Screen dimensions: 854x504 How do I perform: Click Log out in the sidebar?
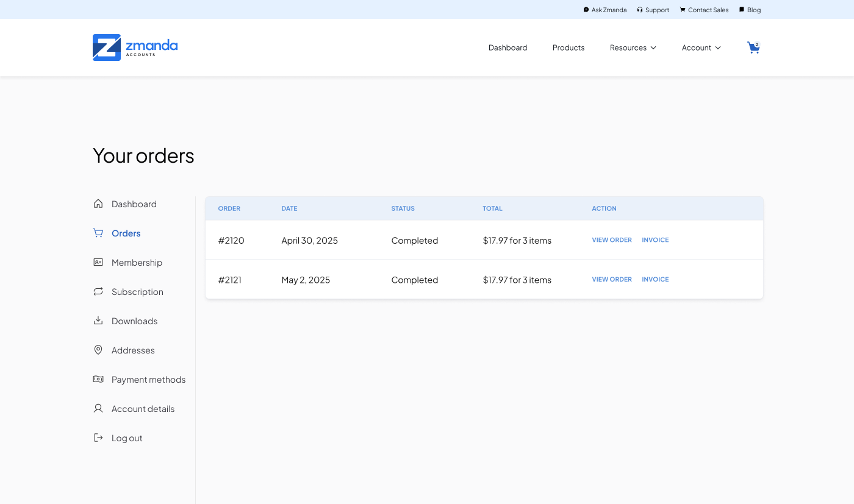point(127,438)
